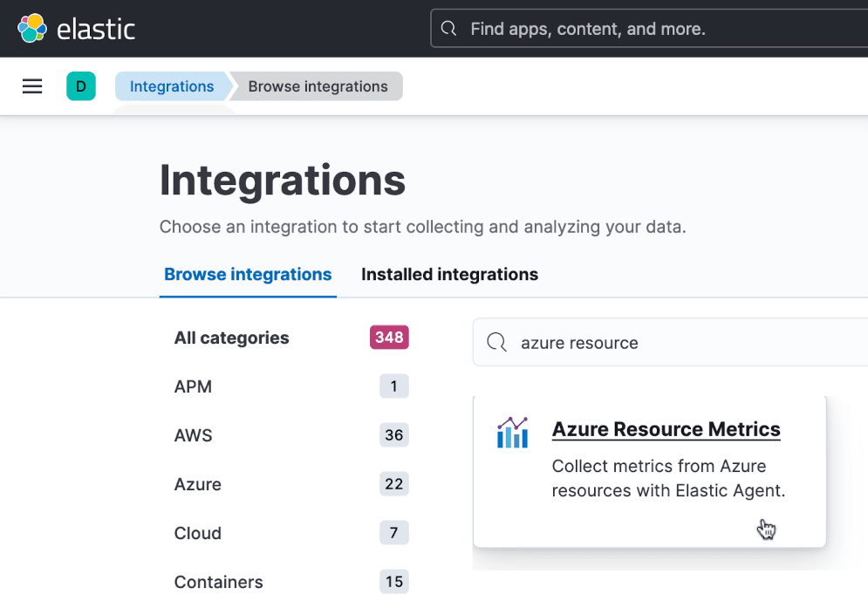Click the green D space avatar
The height and width of the screenshot is (601, 868).
click(81, 86)
